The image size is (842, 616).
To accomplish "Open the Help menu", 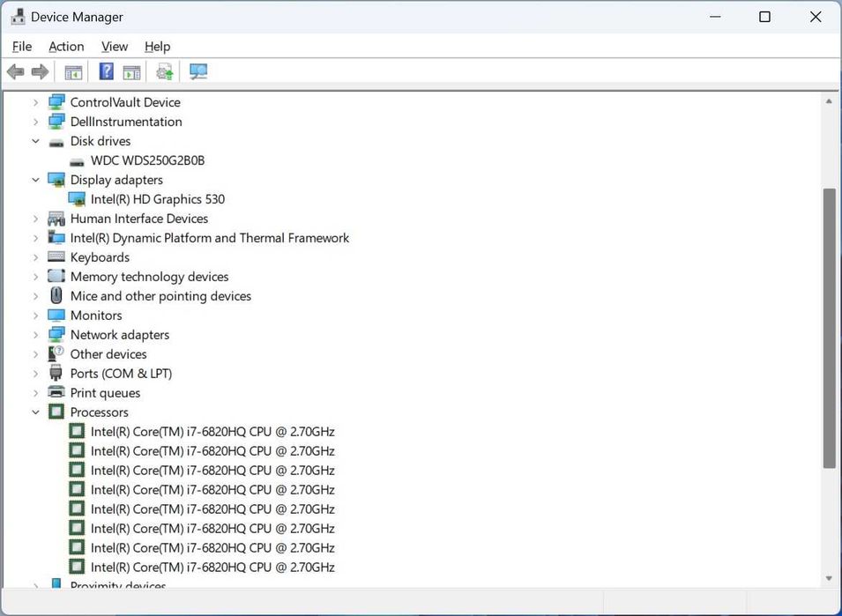I will 157,47.
